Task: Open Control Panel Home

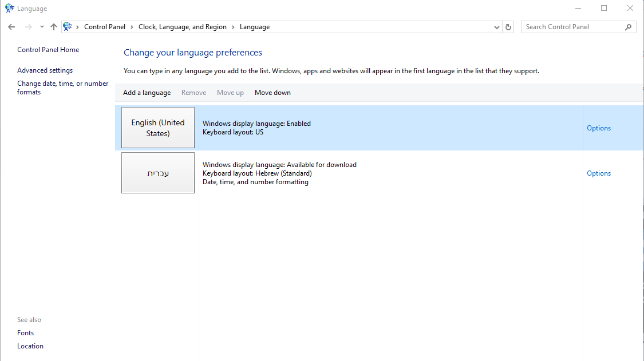Action: click(x=48, y=50)
